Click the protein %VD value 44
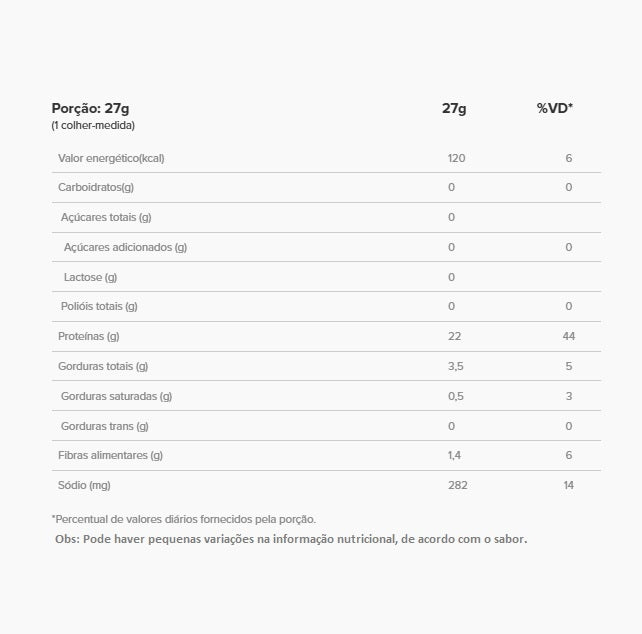Image resolution: width=642 pixels, height=634 pixels. (x=569, y=336)
